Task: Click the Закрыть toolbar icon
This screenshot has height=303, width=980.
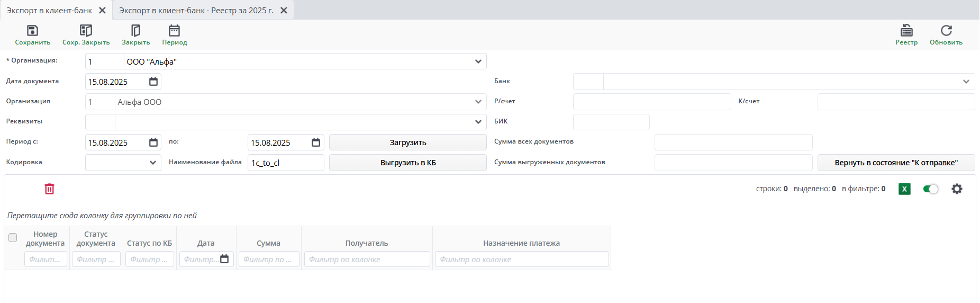Action: point(135,31)
